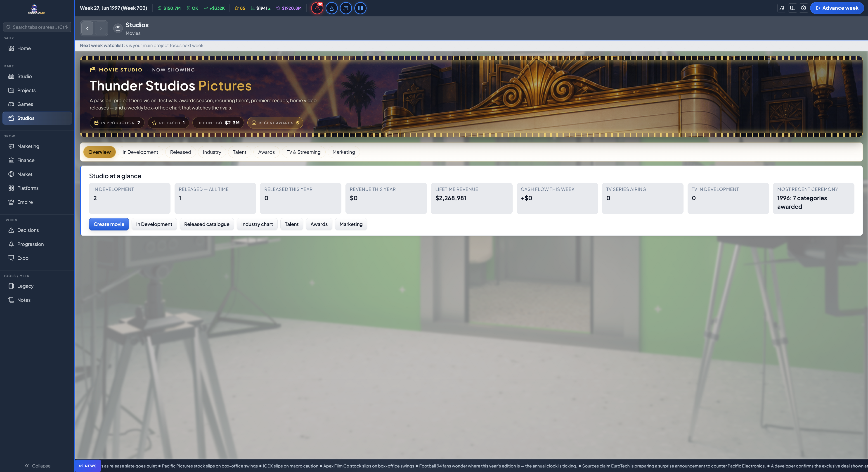Click the +$332K trend indicator
Image resolution: width=868 pixels, height=472 pixels.
click(x=214, y=8)
